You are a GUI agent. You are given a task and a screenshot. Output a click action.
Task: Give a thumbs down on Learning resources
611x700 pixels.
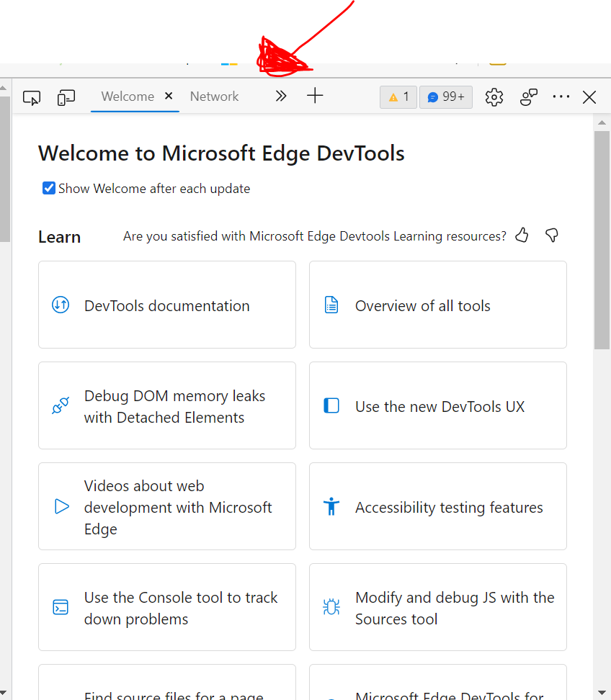coord(551,235)
